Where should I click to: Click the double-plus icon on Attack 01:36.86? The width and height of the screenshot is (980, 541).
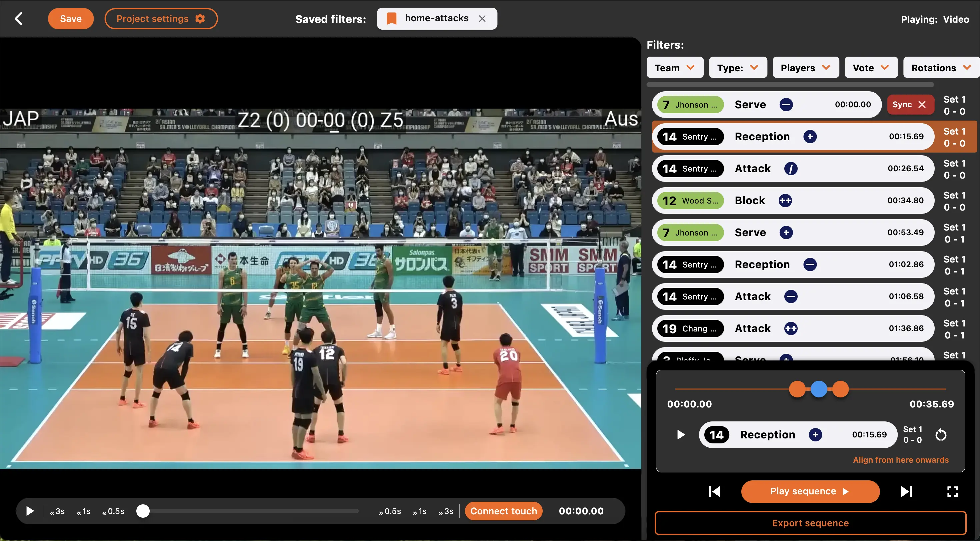[791, 328]
